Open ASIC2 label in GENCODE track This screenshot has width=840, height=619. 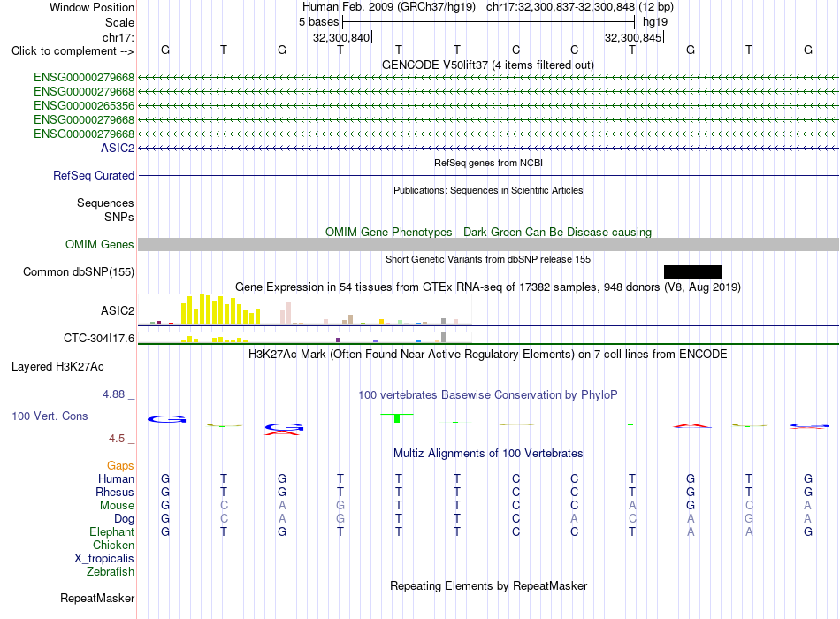118,148
